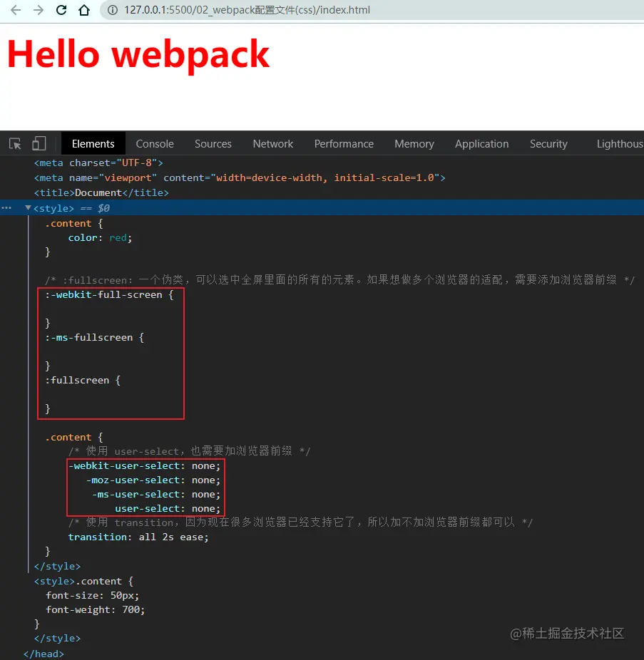Click 'font-weight: 700;' text
This screenshot has width=644, height=660.
pyautogui.click(x=95, y=610)
